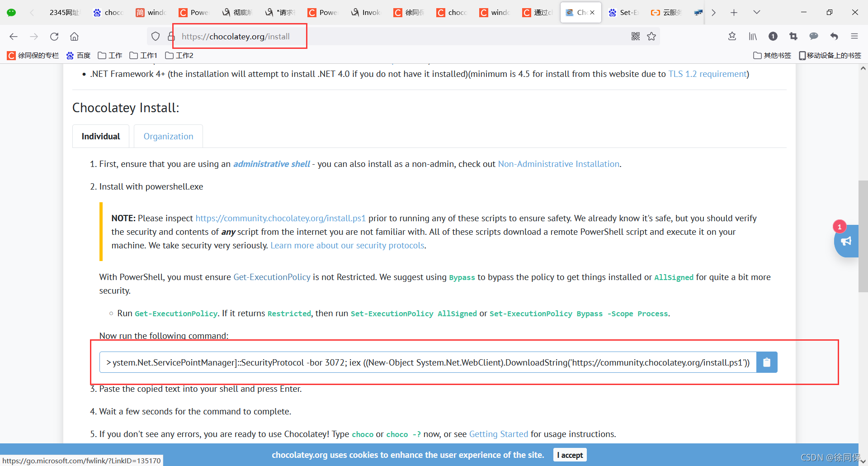Expand the 工作 bookmark folder
This screenshot has height=466, width=868.
point(110,56)
